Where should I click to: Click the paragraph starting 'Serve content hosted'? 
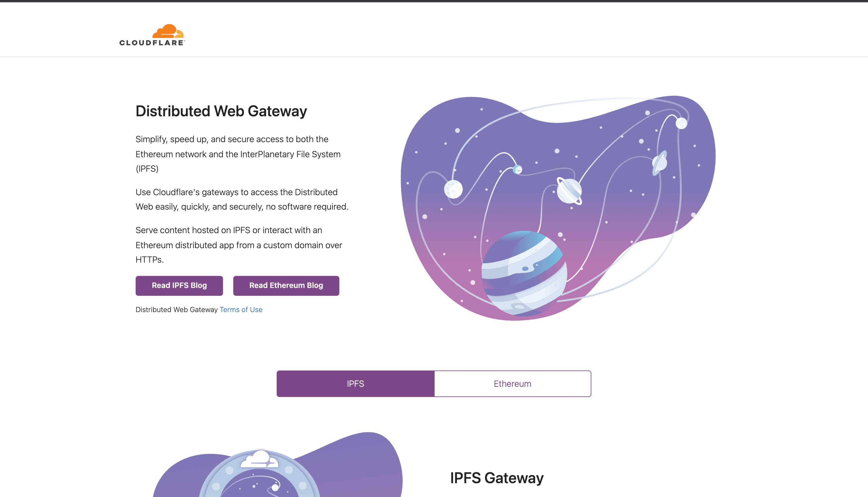click(x=239, y=245)
